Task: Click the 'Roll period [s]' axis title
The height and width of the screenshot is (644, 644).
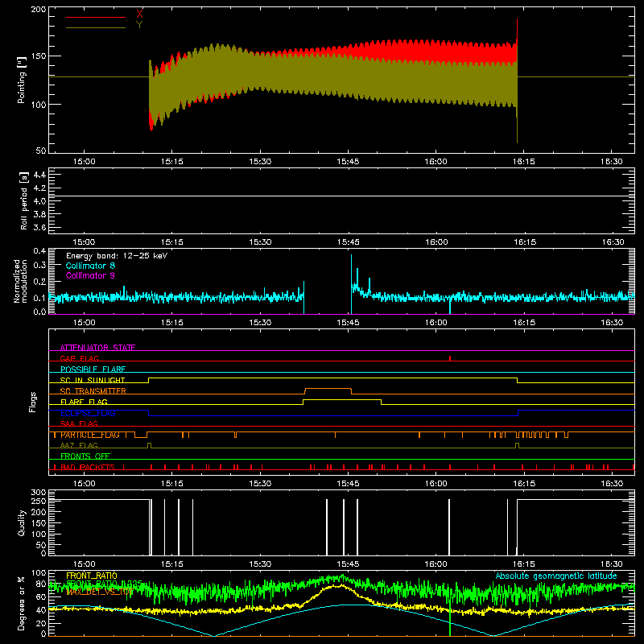Action: click(x=24, y=200)
